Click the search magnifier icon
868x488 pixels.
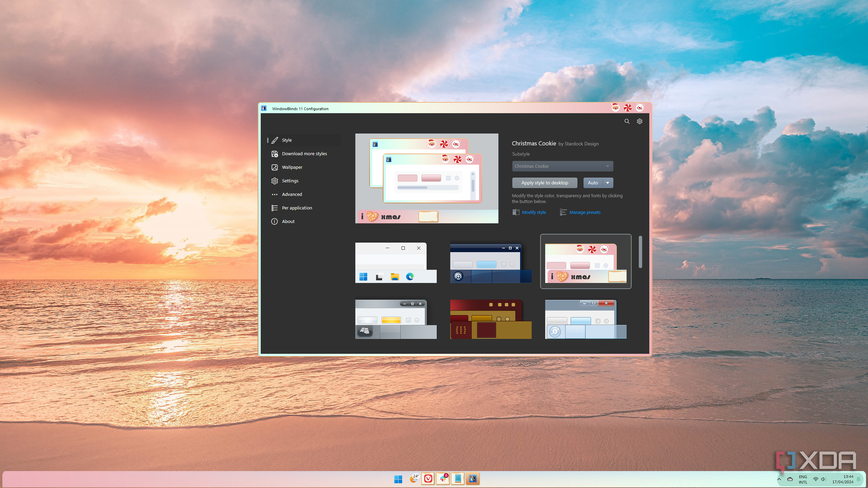point(627,121)
